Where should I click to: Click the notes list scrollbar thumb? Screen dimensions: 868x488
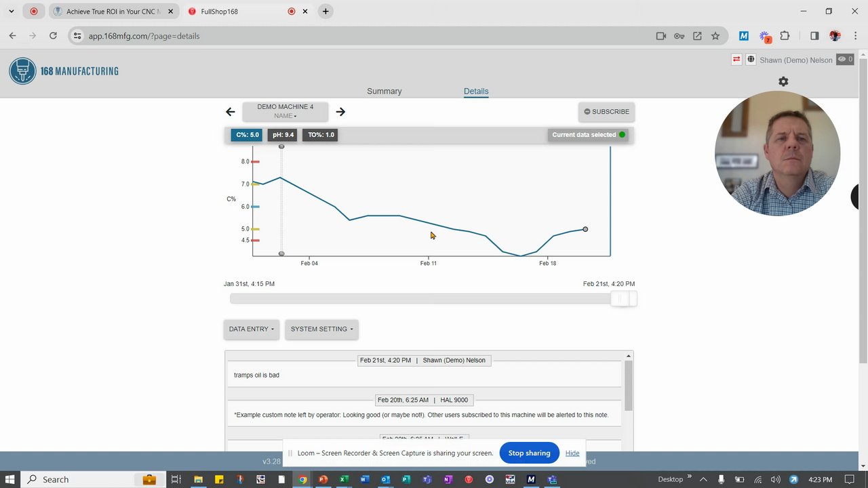tap(629, 385)
